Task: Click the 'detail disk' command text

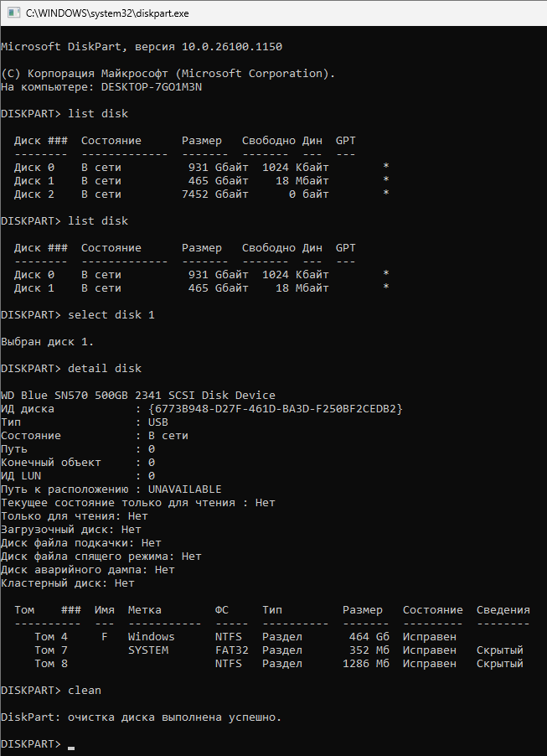Action: 105,368
